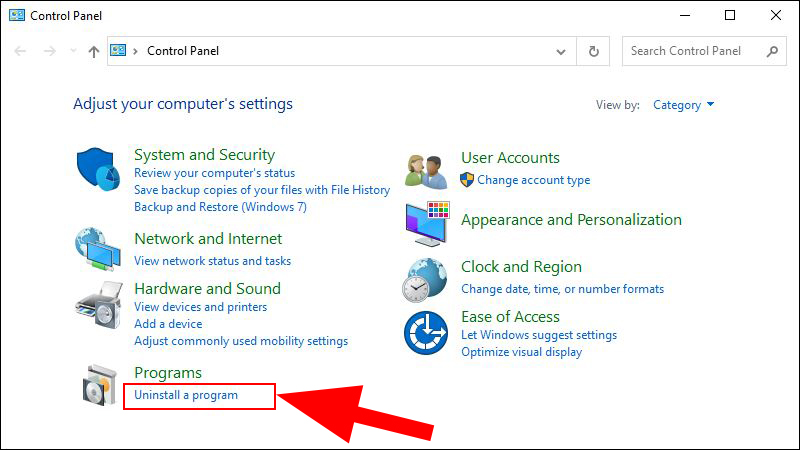Open the recent locations dropdown arrow
800x450 pixels.
pyautogui.click(x=73, y=51)
